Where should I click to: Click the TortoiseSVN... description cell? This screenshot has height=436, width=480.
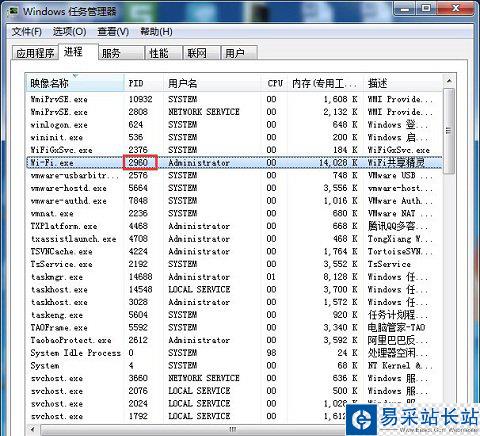coord(400,251)
